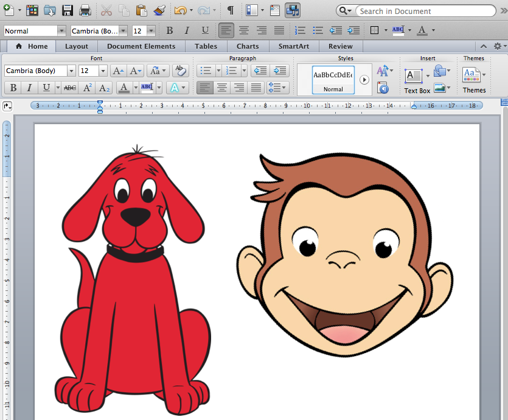Copy selection in top toolbar
The image size is (508, 420).
coord(124,10)
